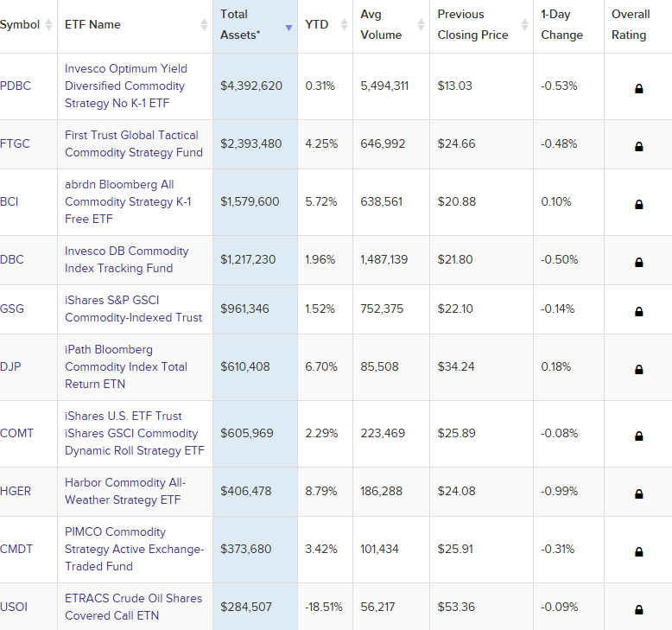Click the HGER rating lock icon
This screenshot has height=630, width=672.
point(639,493)
